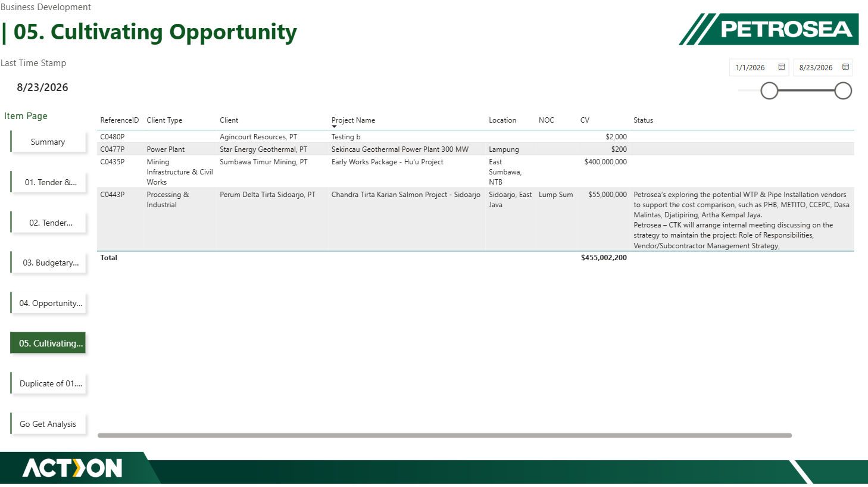This screenshot has width=868, height=487.
Task: Click the left handle of date slider
Action: coord(769,90)
